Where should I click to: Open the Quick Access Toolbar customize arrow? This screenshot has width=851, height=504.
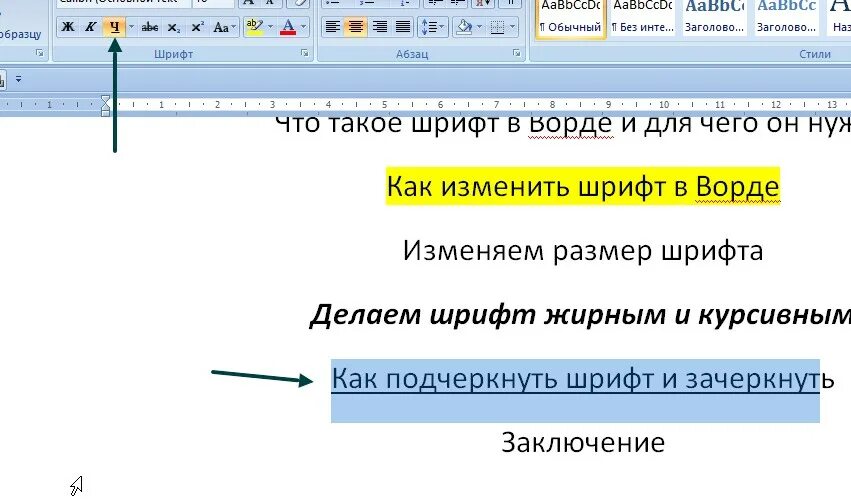click(x=18, y=79)
